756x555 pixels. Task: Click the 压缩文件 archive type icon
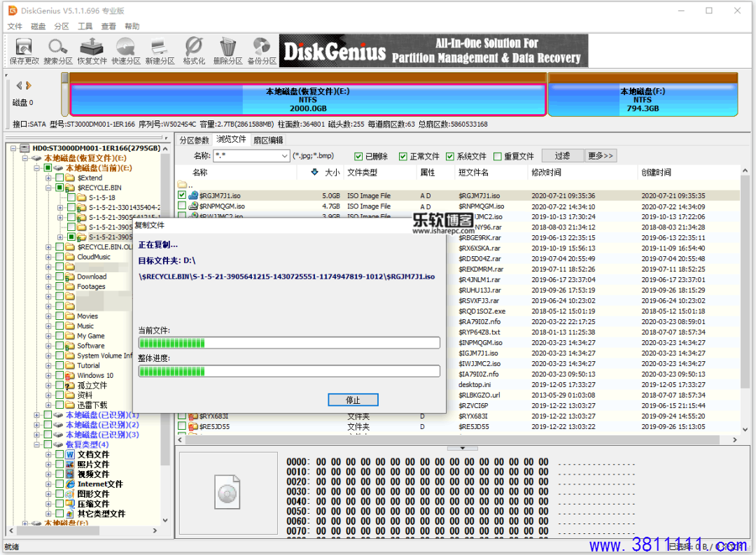71,504
